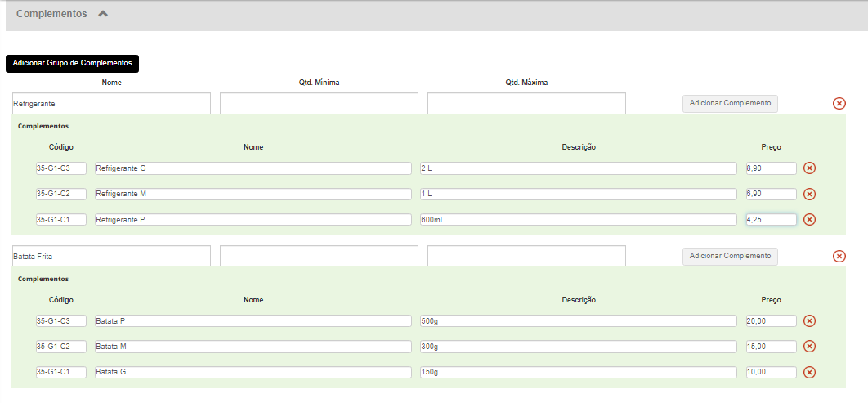Remove the Batata G complement
Viewport: 868px width, 403px height.
pyautogui.click(x=809, y=373)
